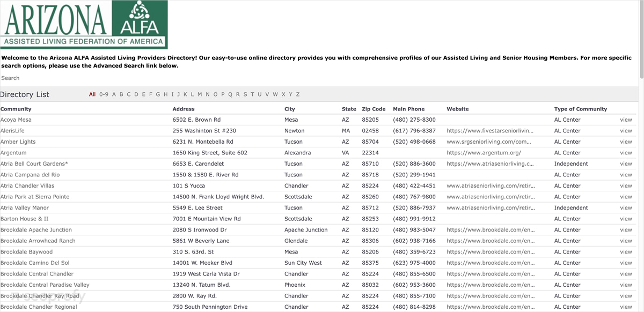Open Brookdale Arrowhead Ranch listing
Image resolution: width=644 pixels, height=312 pixels.
pos(38,241)
